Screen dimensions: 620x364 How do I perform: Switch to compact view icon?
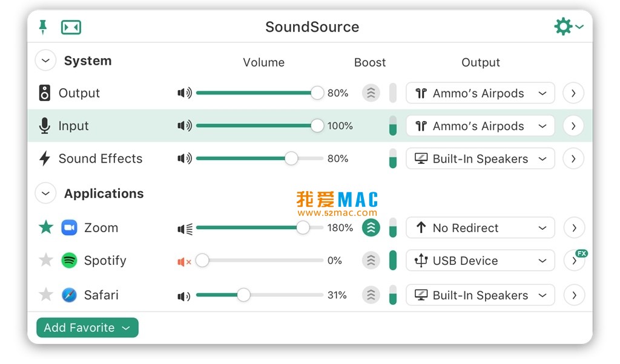click(71, 27)
